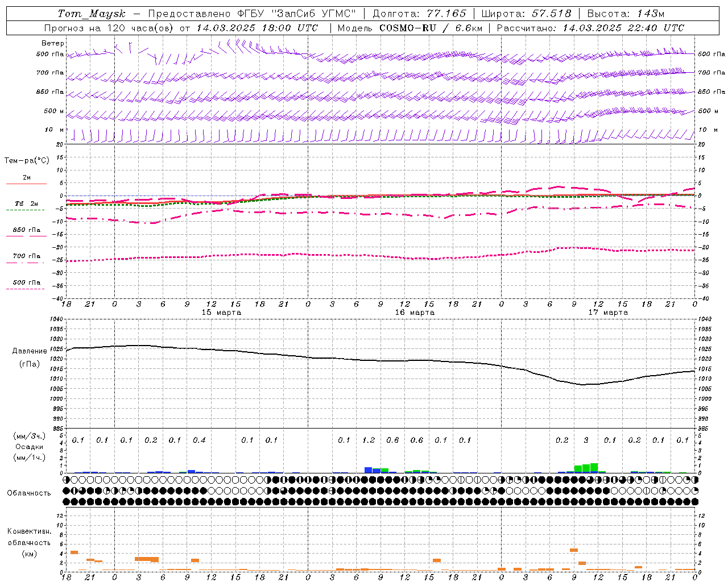Click the Осадки precipitation label
The image size is (728, 582).
click(30, 447)
